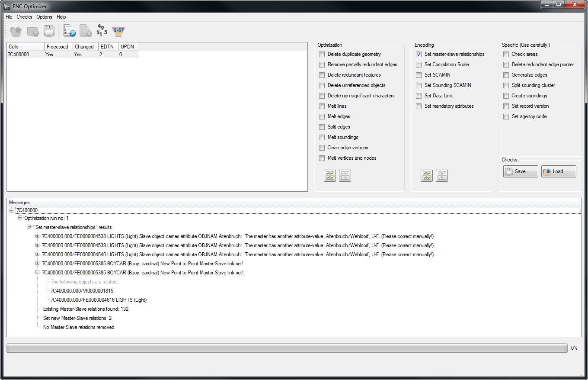
Task: Open the Checks menu
Action: tap(25, 17)
